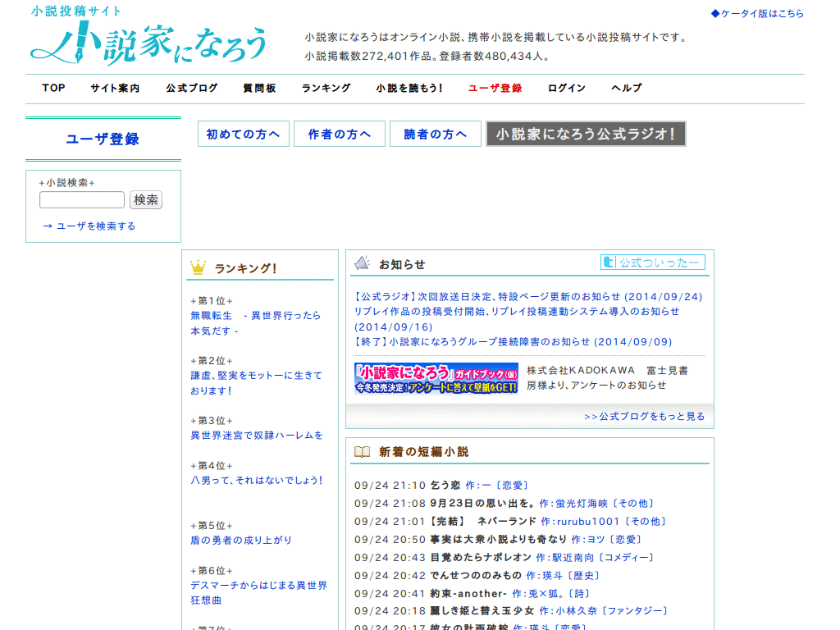Click the 新着の短編小説 section heading
The height and width of the screenshot is (630, 840).
click(x=424, y=452)
